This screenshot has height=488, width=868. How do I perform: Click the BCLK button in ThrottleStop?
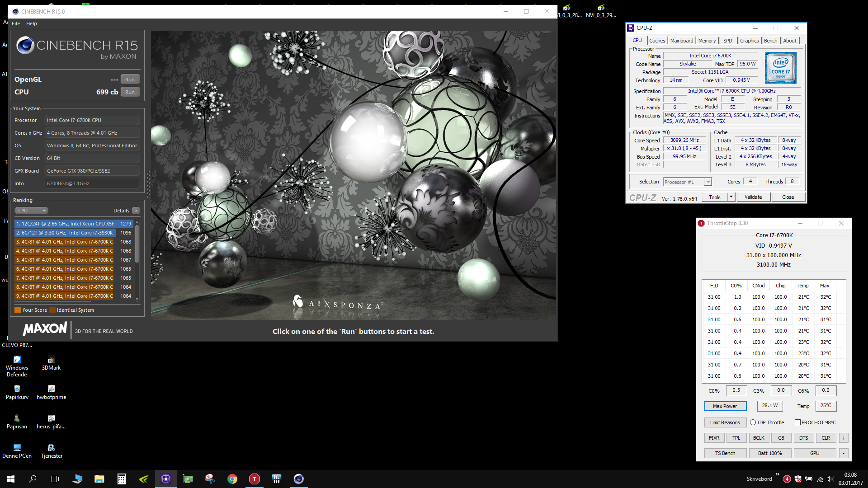pos(759,438)
